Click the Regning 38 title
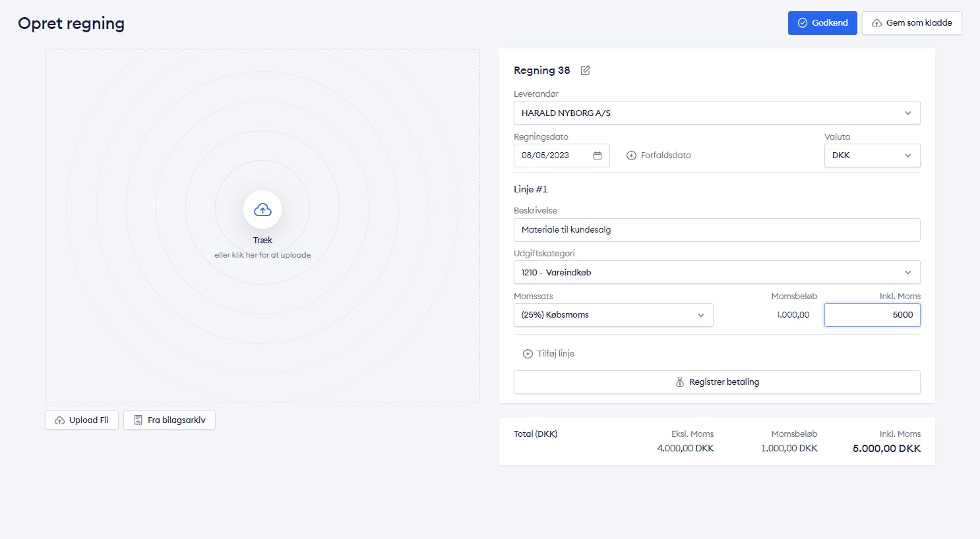Viewport: 980px width, 539px height. 541,71
